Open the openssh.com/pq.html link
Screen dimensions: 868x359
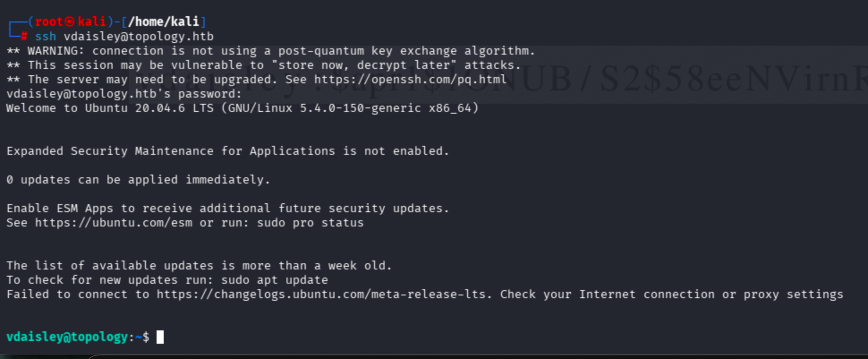tap(410, 80)
